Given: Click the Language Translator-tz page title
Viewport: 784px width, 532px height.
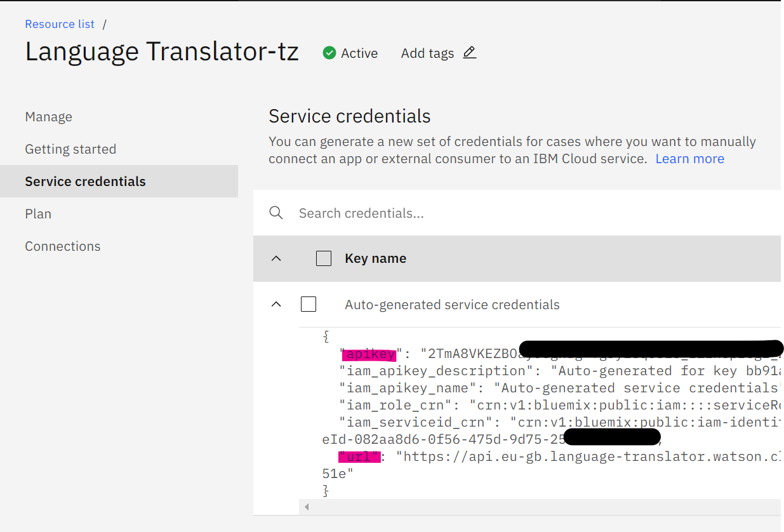Looking at the screenshot, I should (162, 51).
